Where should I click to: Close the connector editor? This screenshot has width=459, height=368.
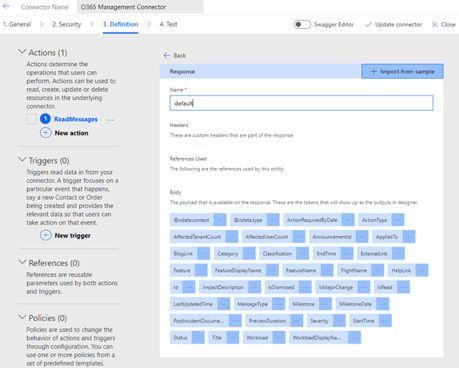click(x=443, y=24)
